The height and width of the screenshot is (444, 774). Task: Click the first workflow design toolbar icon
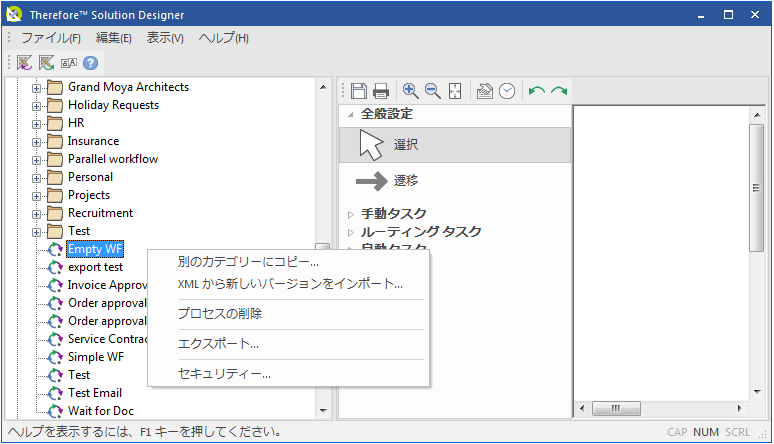coord(24,63)
